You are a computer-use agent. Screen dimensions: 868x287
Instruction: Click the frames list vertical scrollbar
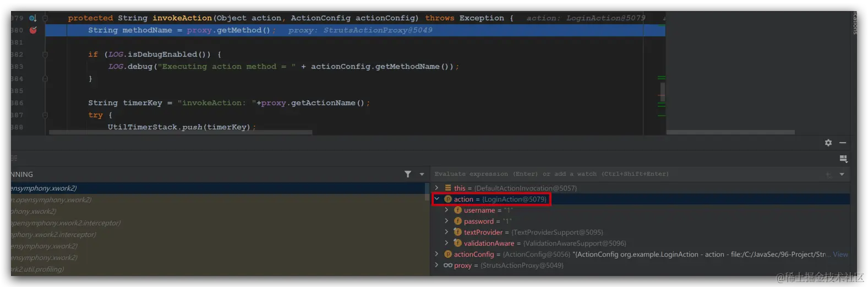tap(427, 191)
